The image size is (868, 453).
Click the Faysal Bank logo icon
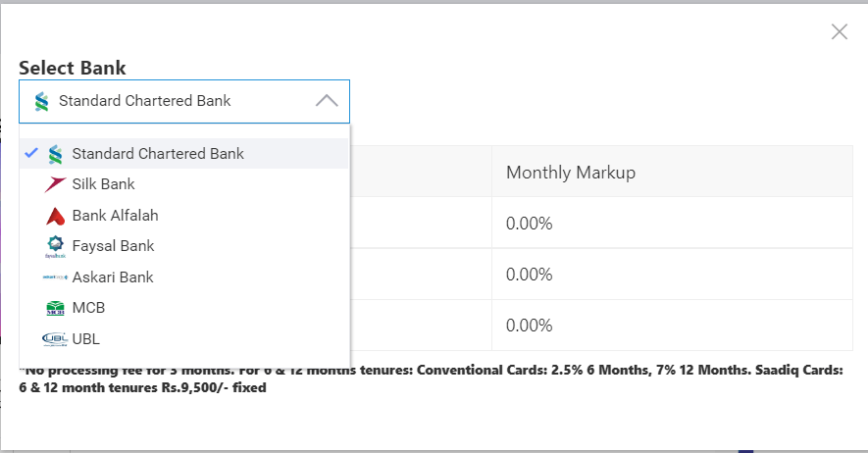55,247
